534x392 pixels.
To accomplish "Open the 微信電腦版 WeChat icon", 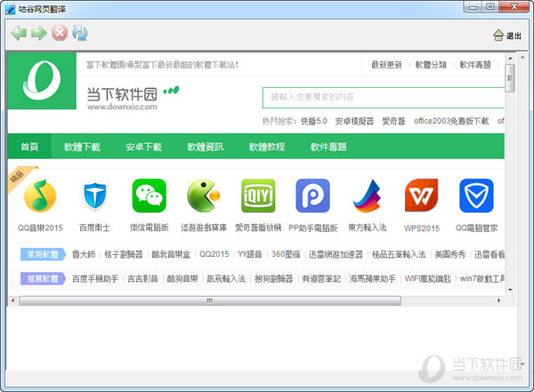I will pos(150,196).
